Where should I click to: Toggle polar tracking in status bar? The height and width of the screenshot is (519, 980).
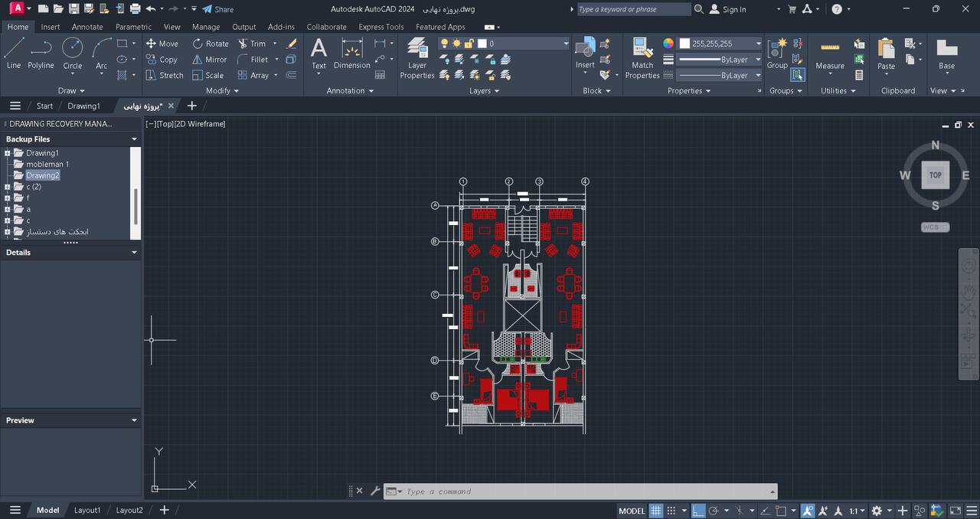click(714, 511)
